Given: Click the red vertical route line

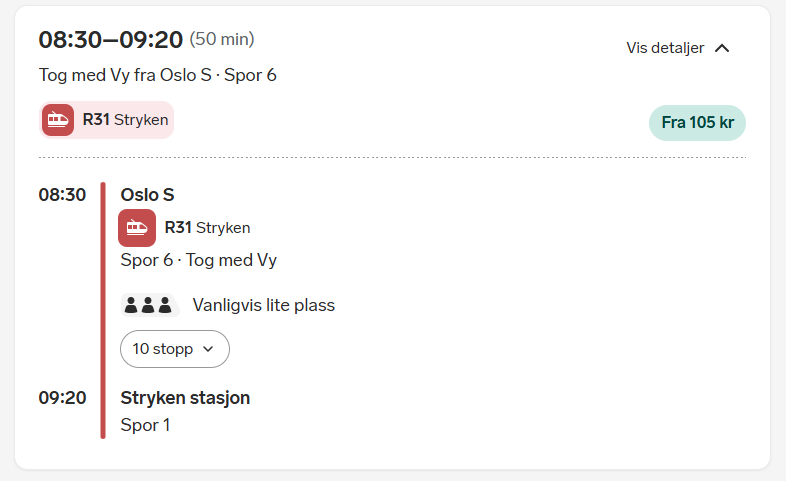Looking at the screenshot, I should click(102, 310).
